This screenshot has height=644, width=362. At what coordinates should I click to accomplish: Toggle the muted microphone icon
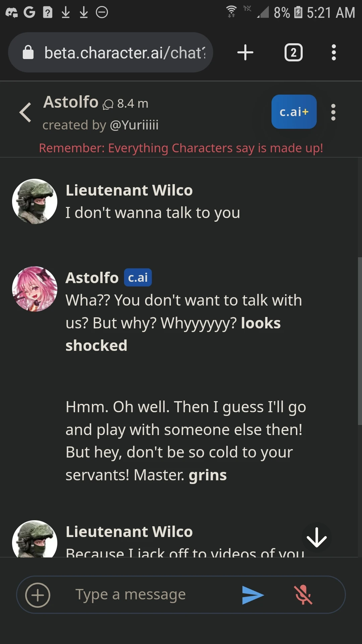point(303,595)
